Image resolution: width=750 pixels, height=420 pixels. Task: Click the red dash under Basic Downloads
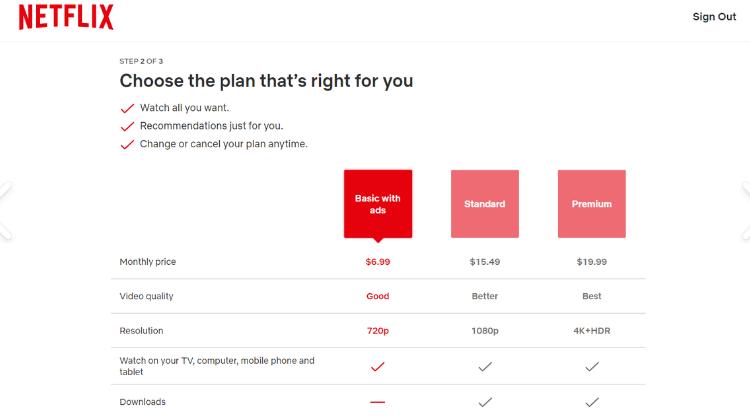click(377, 402)
